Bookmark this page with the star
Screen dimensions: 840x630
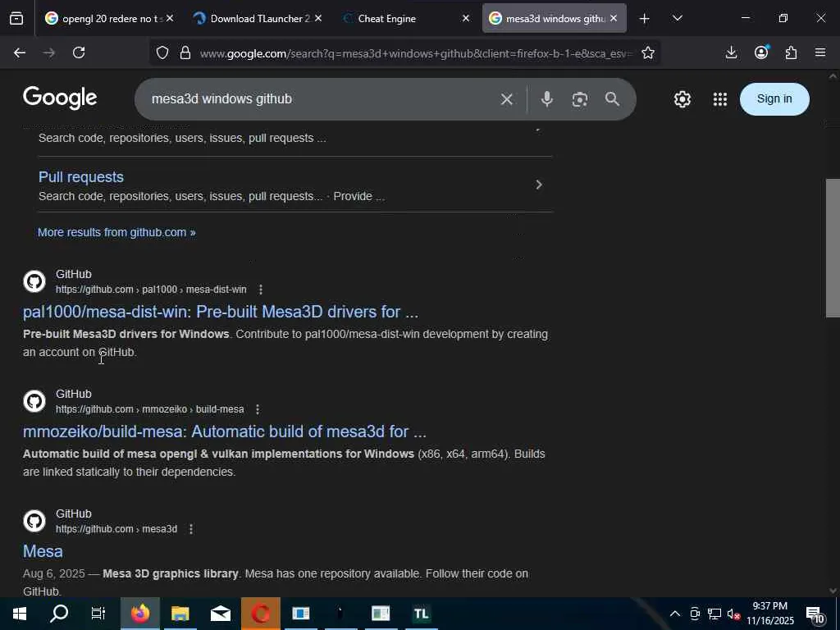pos(648,52)
